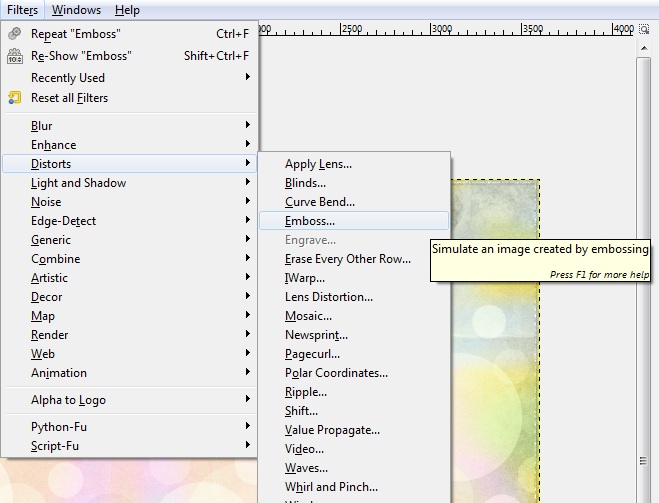Open the Filters menu
Image resolution: width=659 pixels, height=503 pixels.
pos(22,10)
